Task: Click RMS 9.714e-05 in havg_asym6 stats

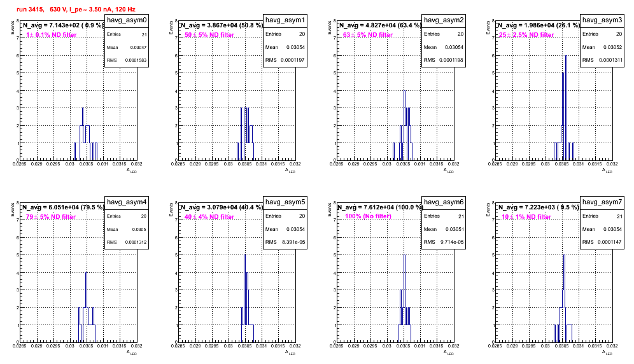Action: 444,242
